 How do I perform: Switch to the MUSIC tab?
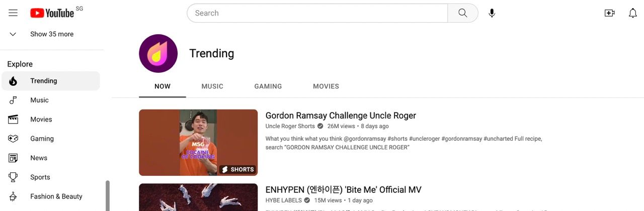[212, 86]
